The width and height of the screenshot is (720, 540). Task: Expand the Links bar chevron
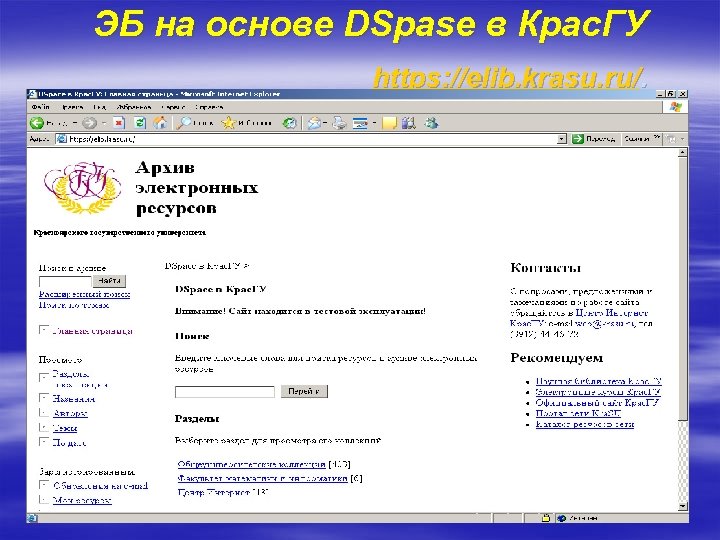pyautogui.click(x=657, y=137)
